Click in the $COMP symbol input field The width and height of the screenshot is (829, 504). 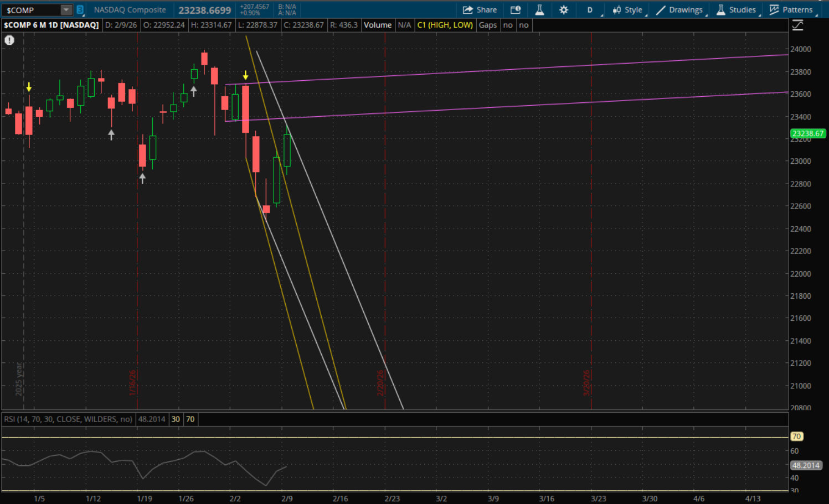30,10
